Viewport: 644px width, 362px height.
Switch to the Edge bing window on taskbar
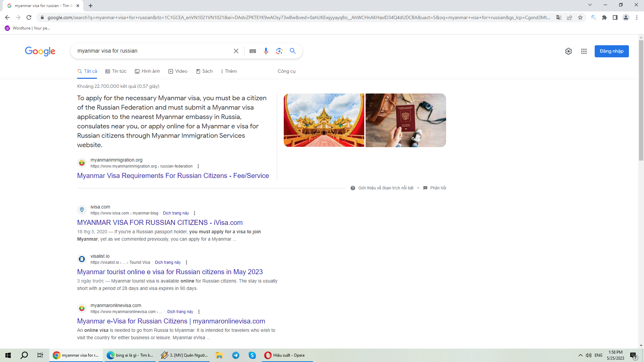click(x=130, y=355)
